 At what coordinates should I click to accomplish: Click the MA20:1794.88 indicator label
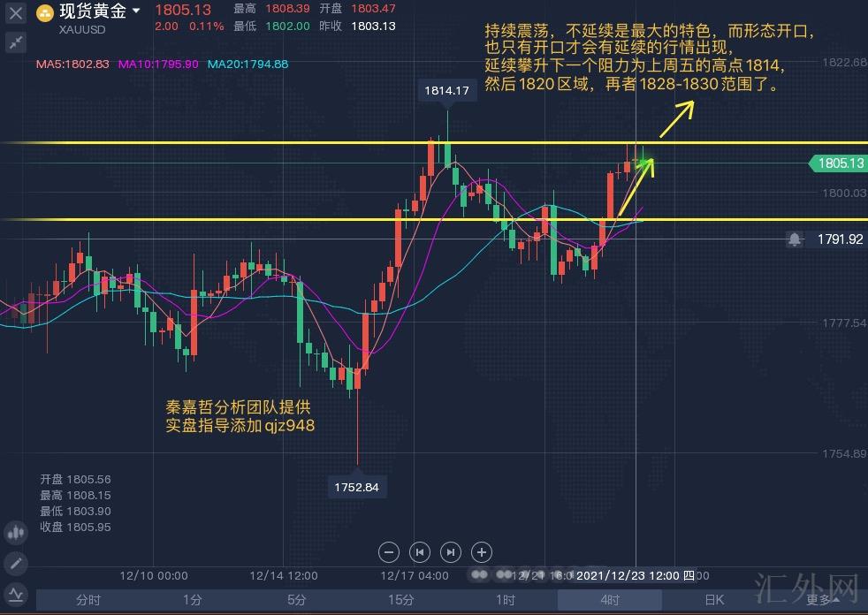pos(248,65)
